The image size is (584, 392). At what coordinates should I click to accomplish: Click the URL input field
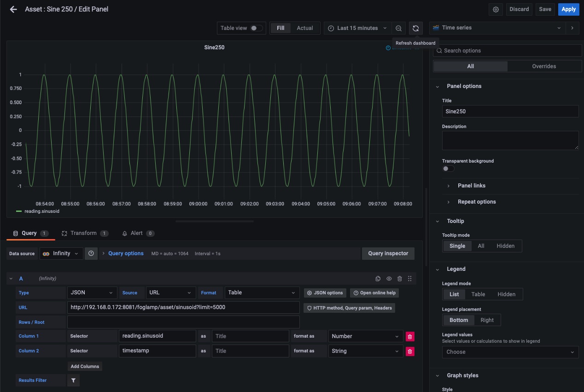183,307
